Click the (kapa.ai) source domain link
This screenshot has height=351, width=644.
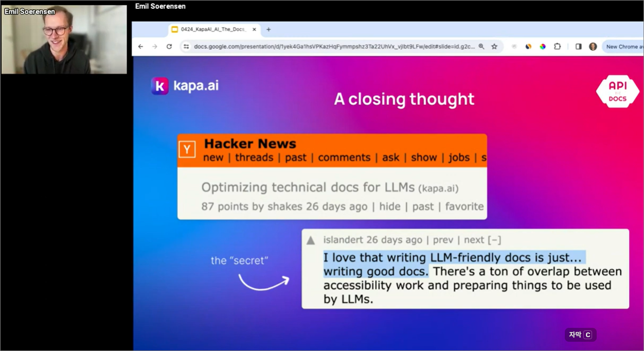(438, 188)
